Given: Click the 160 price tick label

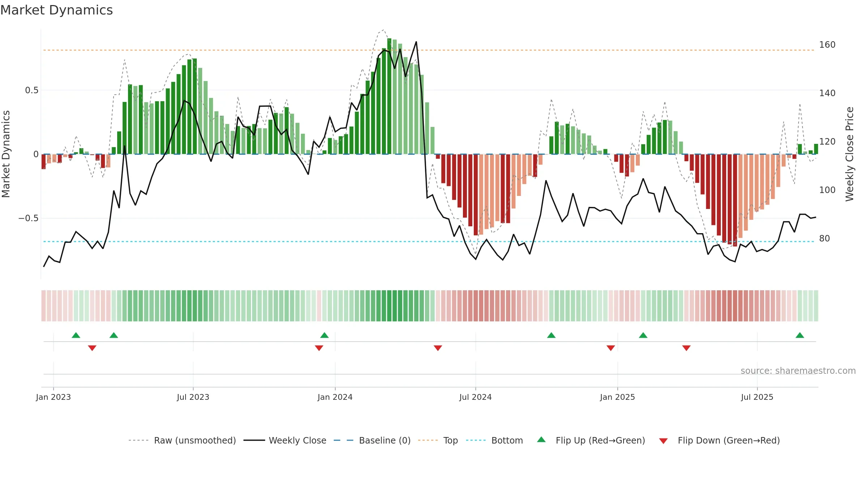Looking at the screenshot, I should (827, 45).
